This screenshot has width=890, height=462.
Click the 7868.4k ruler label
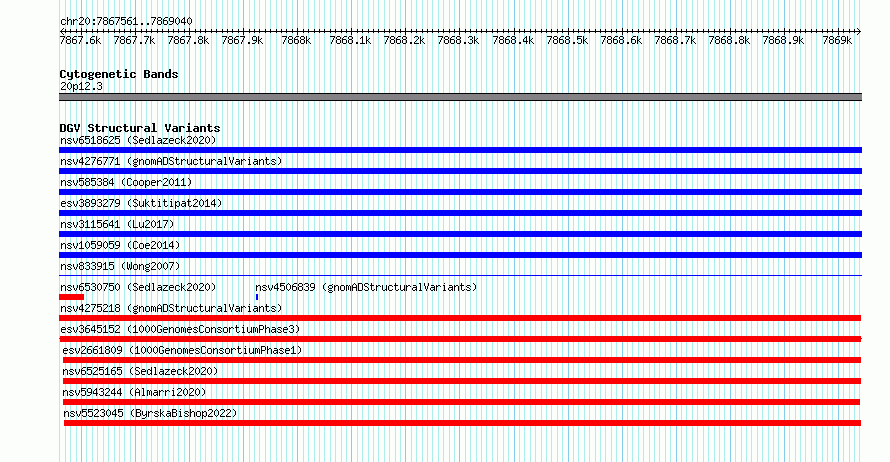click(513, 41)
